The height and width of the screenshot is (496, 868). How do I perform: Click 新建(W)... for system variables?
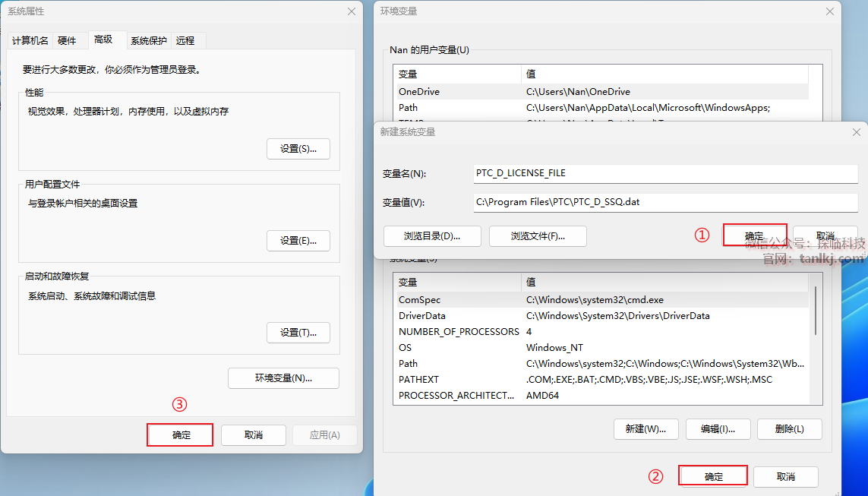click(x=646, y=429)
